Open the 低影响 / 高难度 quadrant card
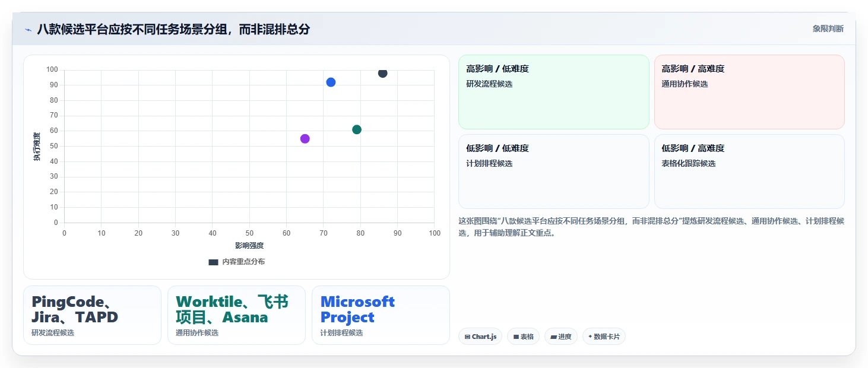Image resolution: width=868 pixels, height=368 pixels. point(749,172)
